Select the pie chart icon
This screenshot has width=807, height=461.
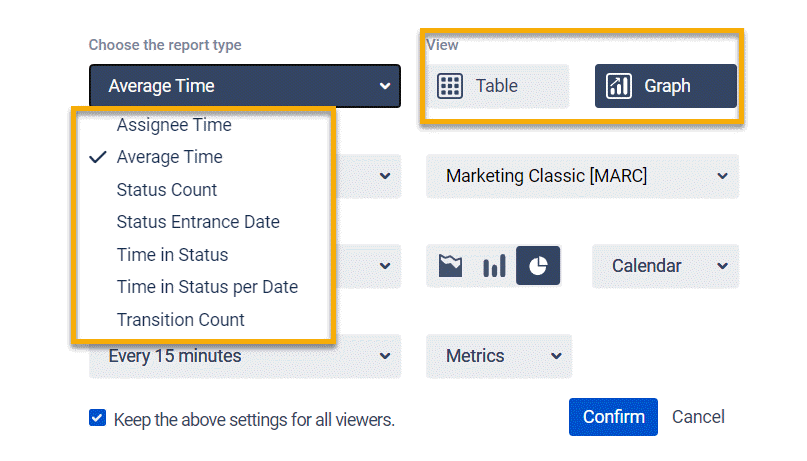(538, 266)
